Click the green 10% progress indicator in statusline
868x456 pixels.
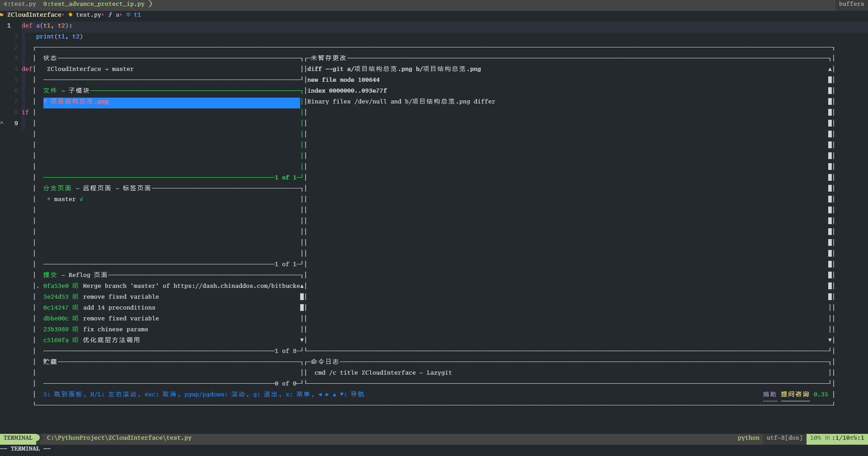pos(814,437)
